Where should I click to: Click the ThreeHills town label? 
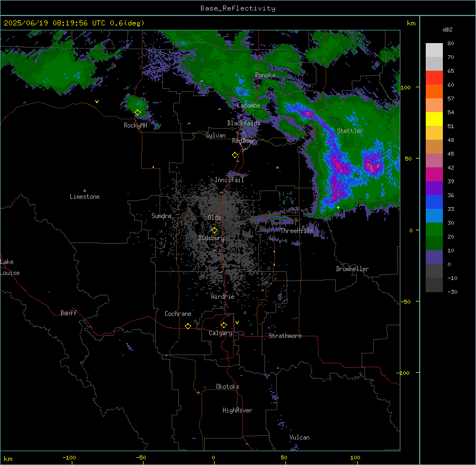(x=297, y=231)
